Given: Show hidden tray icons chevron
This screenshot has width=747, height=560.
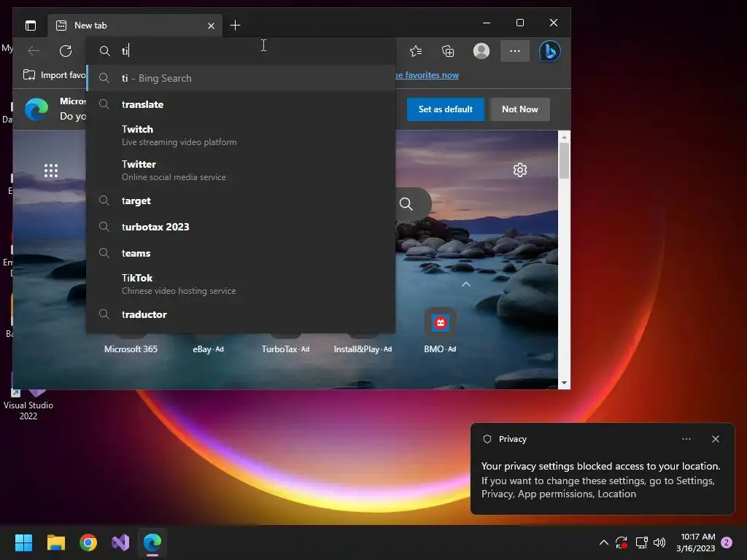Looking at the screenshot, I should click(603, 542).
